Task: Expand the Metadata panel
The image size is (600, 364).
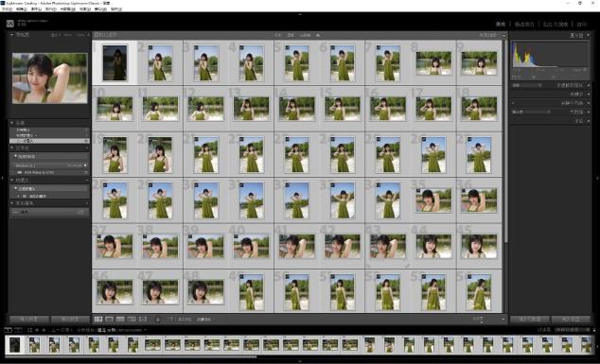Action: coord(588,112)
